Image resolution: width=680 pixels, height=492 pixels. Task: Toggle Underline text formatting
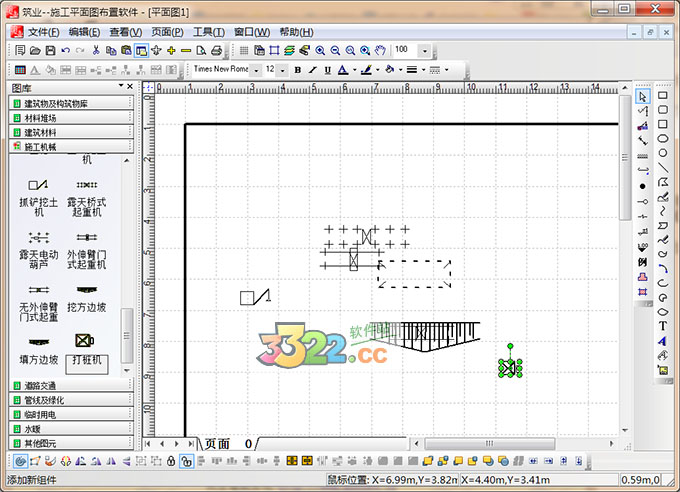click(x=326, y=70)
